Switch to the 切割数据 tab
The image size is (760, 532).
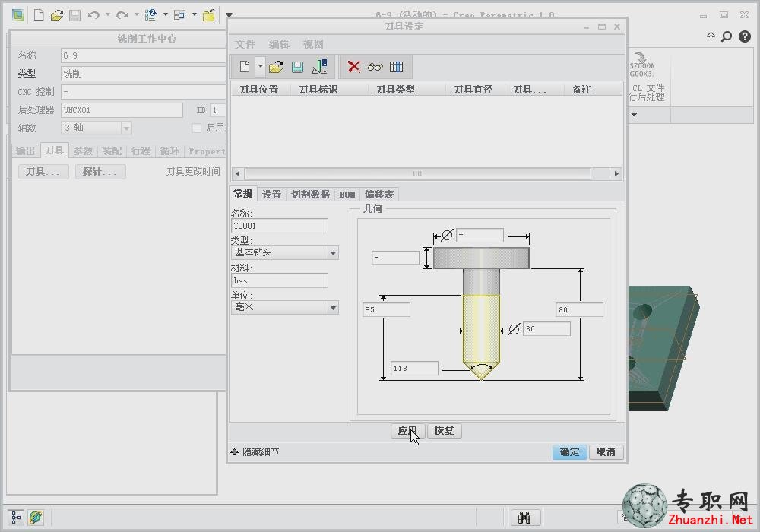pyautogui.click(x=310, y=195)
